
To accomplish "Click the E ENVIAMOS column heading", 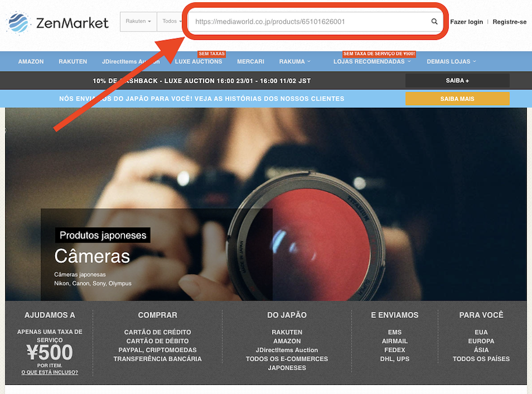I will (x=395, y=315).
